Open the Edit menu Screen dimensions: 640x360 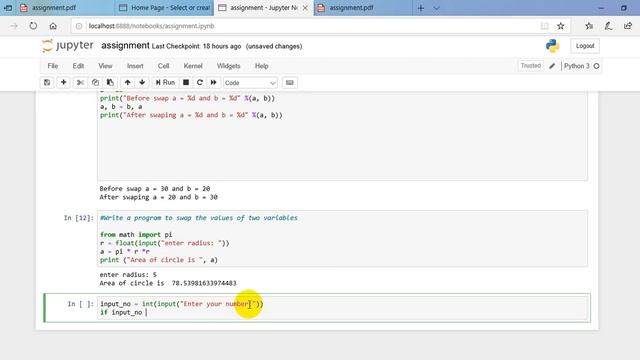(78, 66)
